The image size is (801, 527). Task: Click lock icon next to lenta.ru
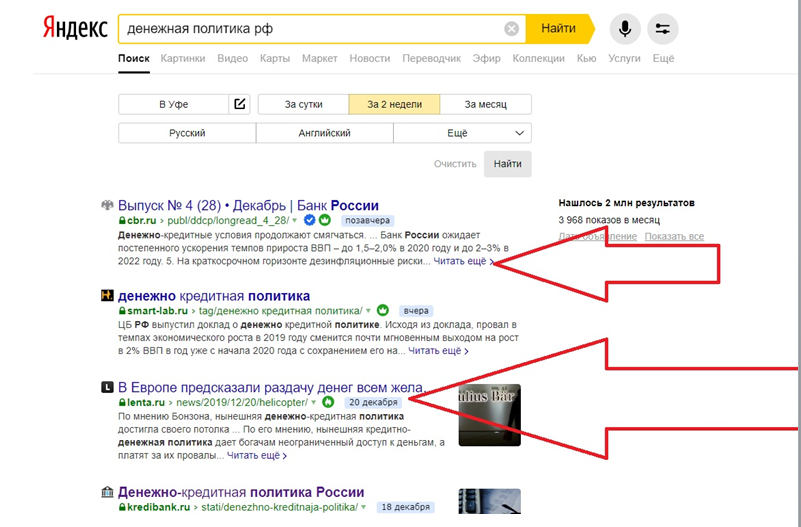point(122,402)
